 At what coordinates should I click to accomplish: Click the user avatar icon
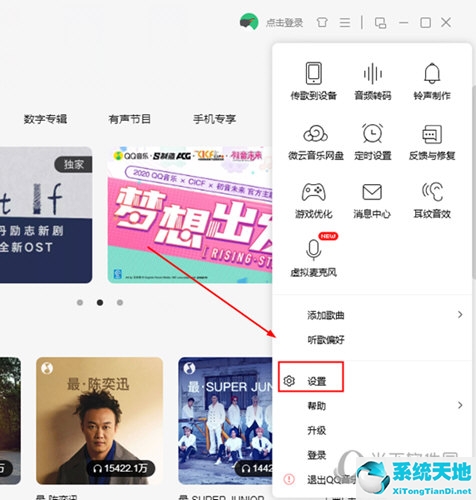click(249, 22)
